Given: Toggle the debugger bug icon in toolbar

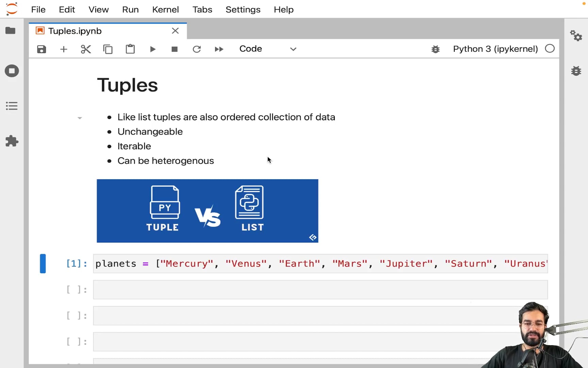Looking at the screenshot, I should click(x=436, y=49).
